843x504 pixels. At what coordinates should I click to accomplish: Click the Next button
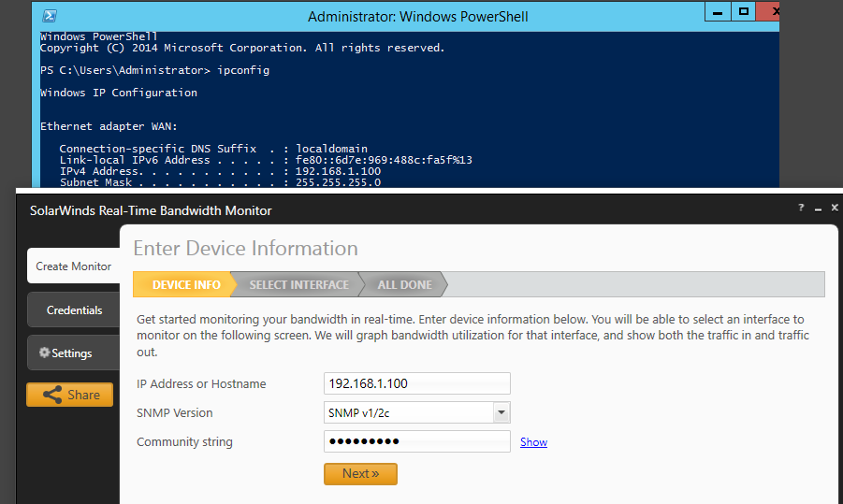(x=360, y=474)
